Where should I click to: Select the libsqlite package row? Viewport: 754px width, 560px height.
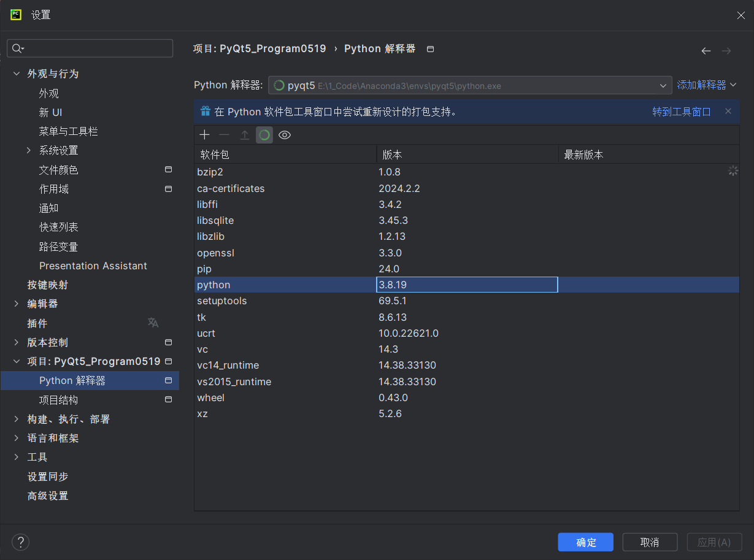point(467,220)
